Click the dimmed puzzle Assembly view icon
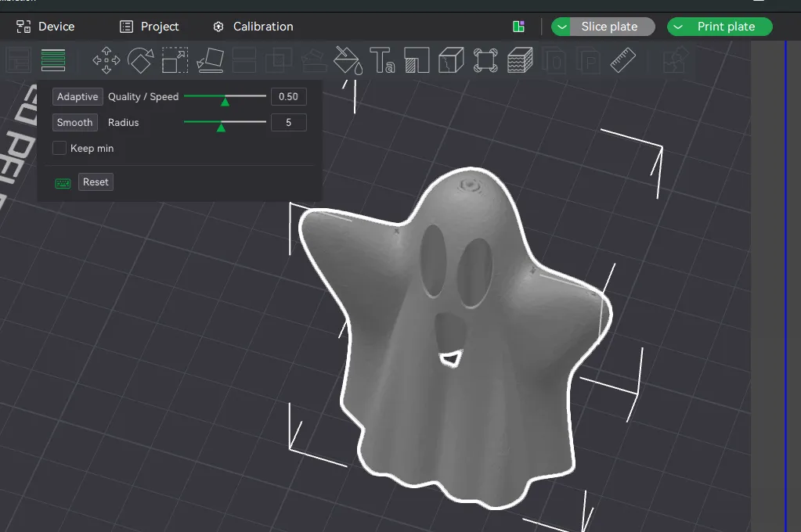This screenshot has width=801, height=532. [674, 60]
